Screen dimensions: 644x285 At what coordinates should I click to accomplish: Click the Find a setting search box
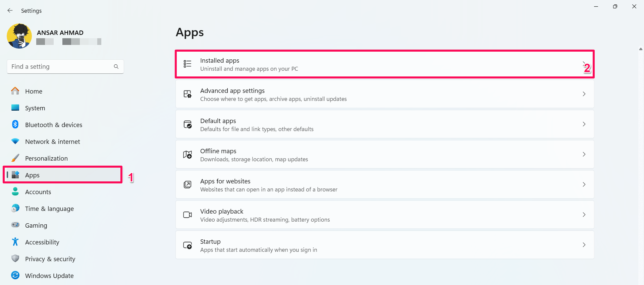pos(65,67)
